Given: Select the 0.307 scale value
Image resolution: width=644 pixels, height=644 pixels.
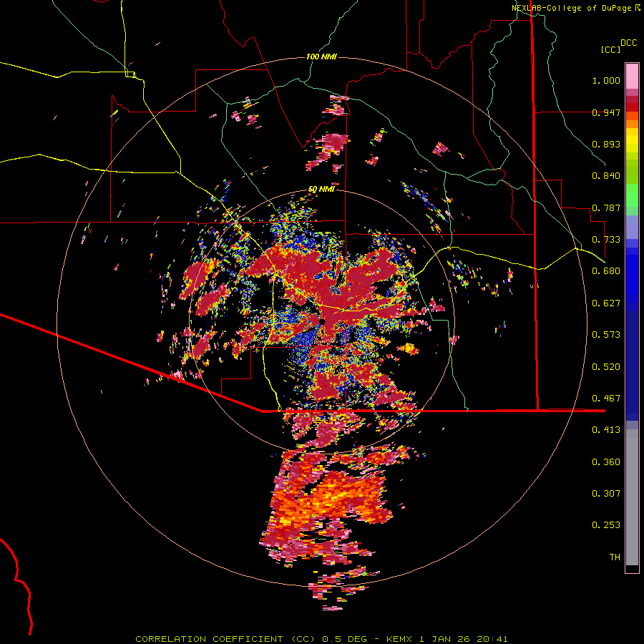Looking at the screenshot, I should point(606,494).
